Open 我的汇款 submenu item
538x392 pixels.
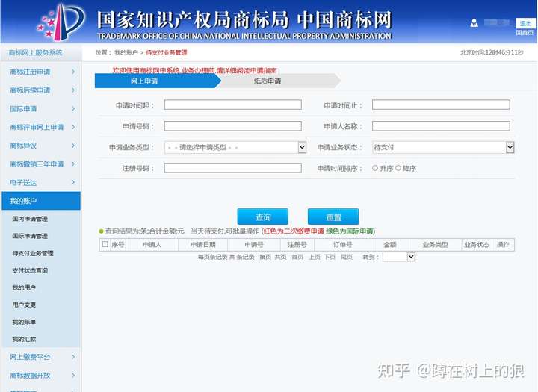(x=24, y=339)
